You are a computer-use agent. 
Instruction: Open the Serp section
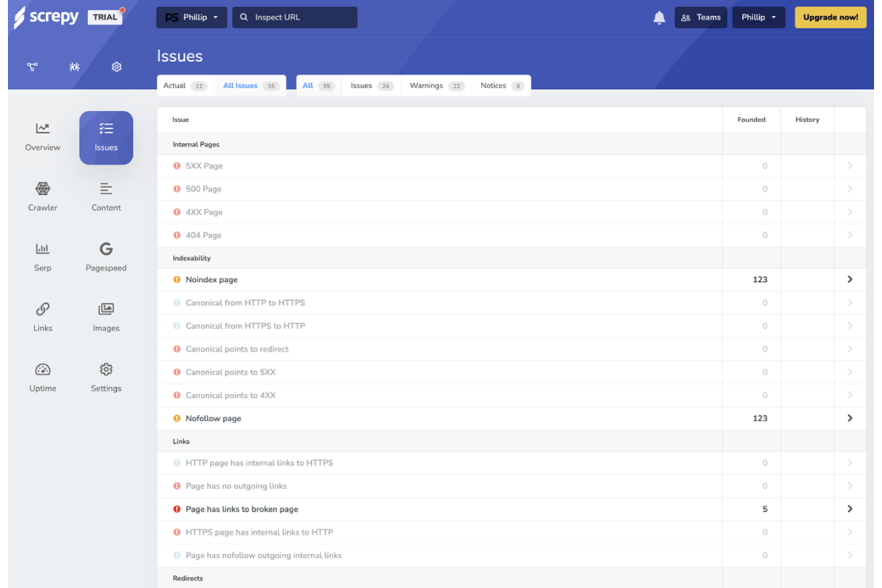[42, 257]
